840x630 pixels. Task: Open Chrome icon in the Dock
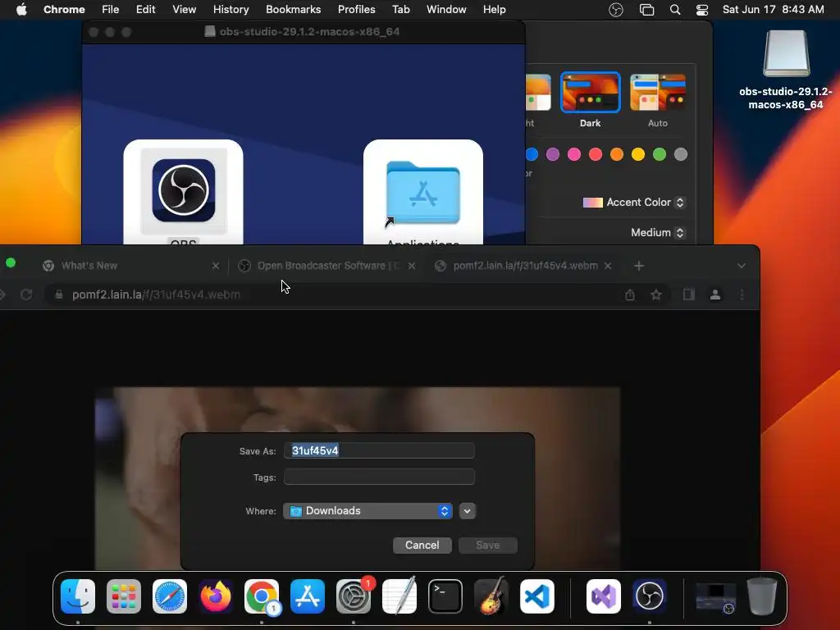pyautogui.click(x=262, y=596)
